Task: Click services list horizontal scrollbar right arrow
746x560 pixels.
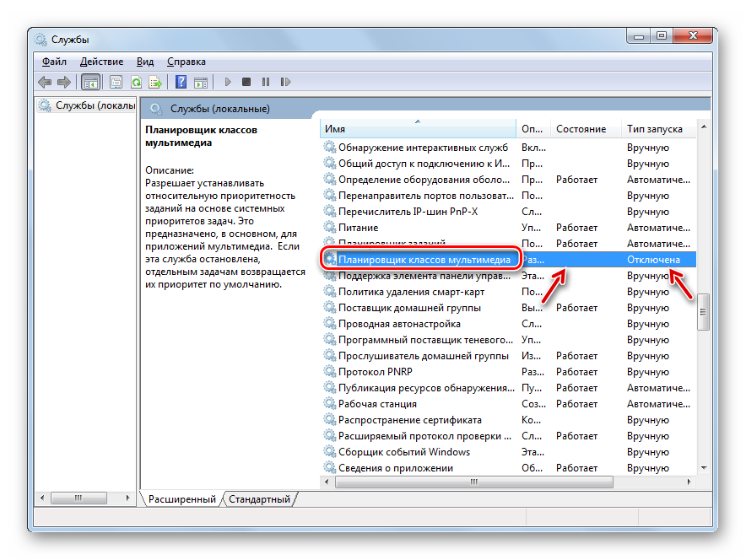Action: pos(689,482)
